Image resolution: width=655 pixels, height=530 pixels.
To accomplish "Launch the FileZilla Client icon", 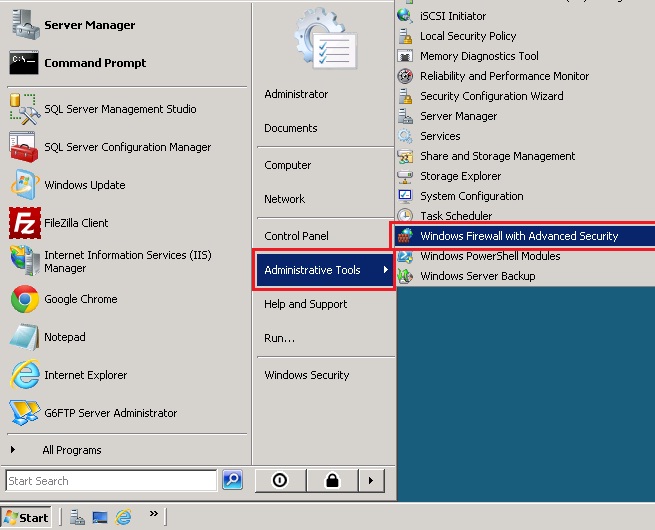I will 25,223.
